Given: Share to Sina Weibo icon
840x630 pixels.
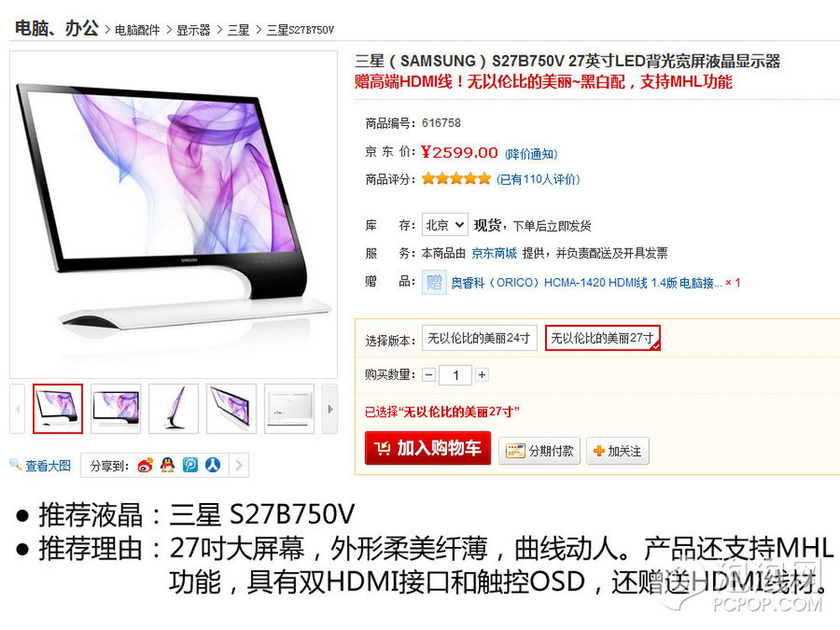Looking at the screenshot, I should pyautogui.click(x=145, y=465).
